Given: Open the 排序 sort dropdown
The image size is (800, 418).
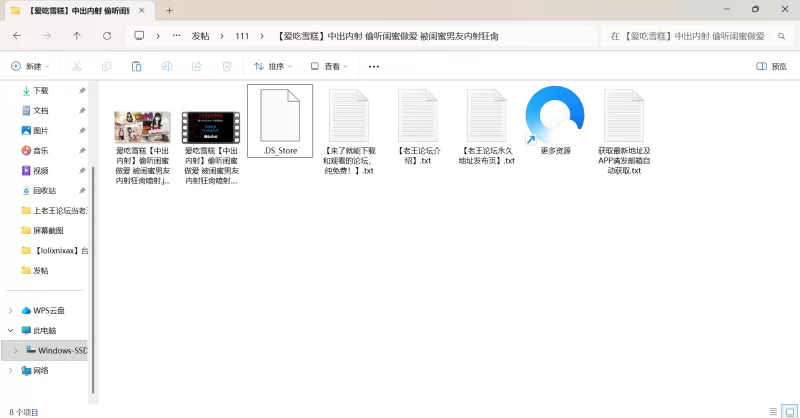Looking at the screenshot, I should [273, 66].
